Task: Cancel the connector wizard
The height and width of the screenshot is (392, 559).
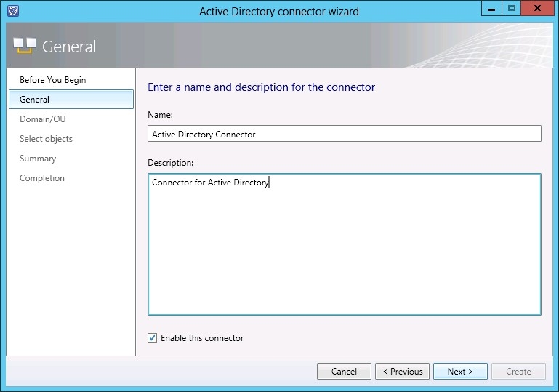Action: point(344,372)
